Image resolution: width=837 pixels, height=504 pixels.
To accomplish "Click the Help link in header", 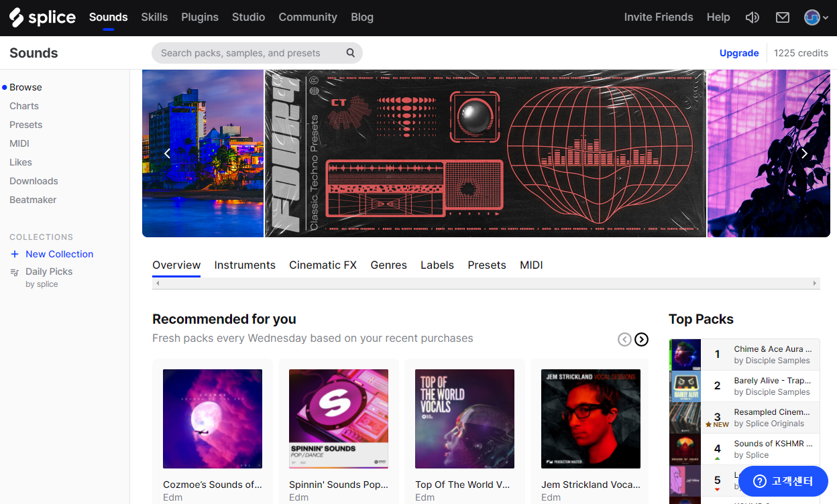I will pos(718,17).
